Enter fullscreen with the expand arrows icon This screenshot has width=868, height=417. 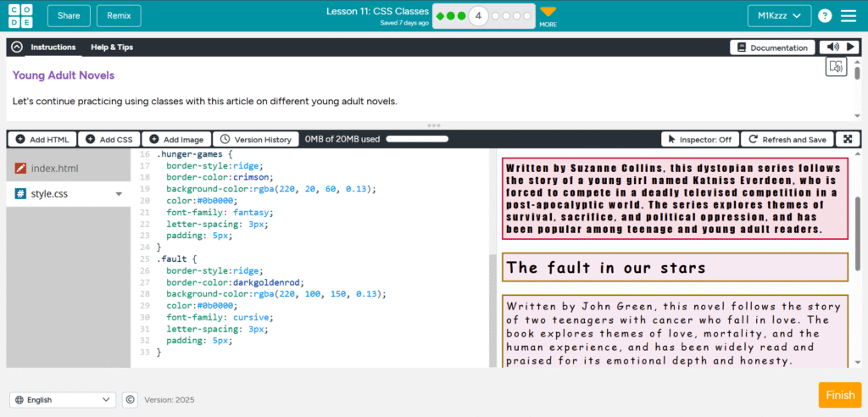click(848, 139)
